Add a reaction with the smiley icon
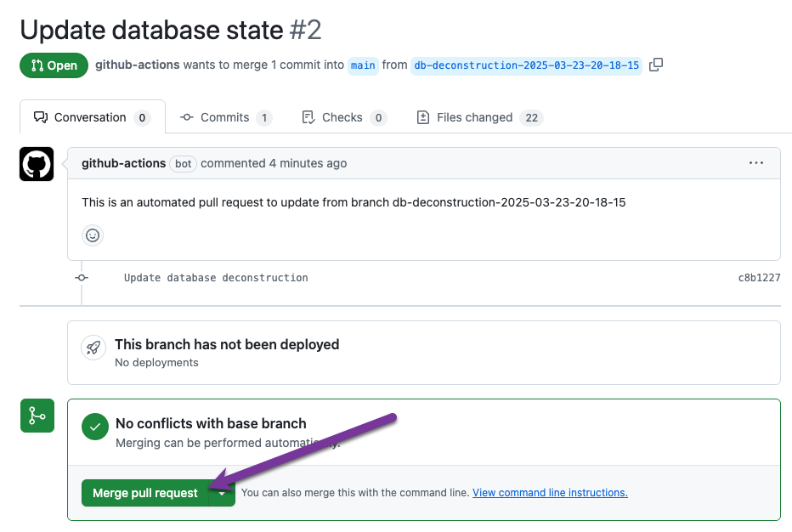This screenshot has width=792, height=532. click(93, 235)
